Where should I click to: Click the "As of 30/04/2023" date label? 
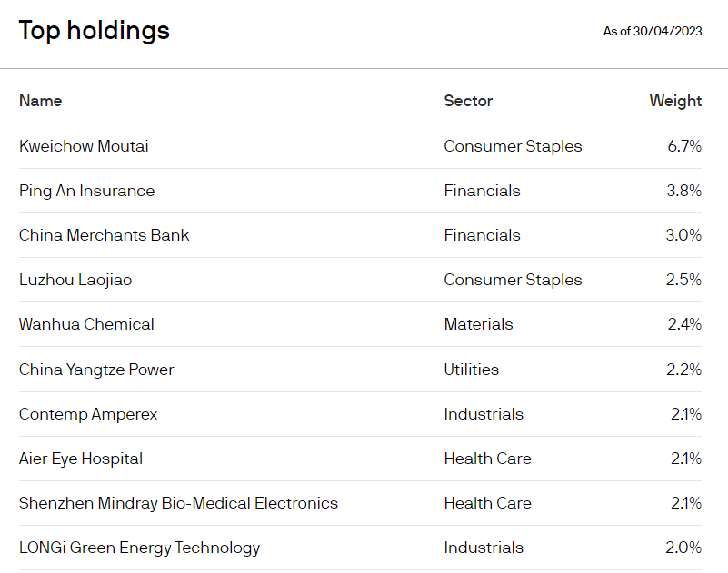[x=652, y=32]
